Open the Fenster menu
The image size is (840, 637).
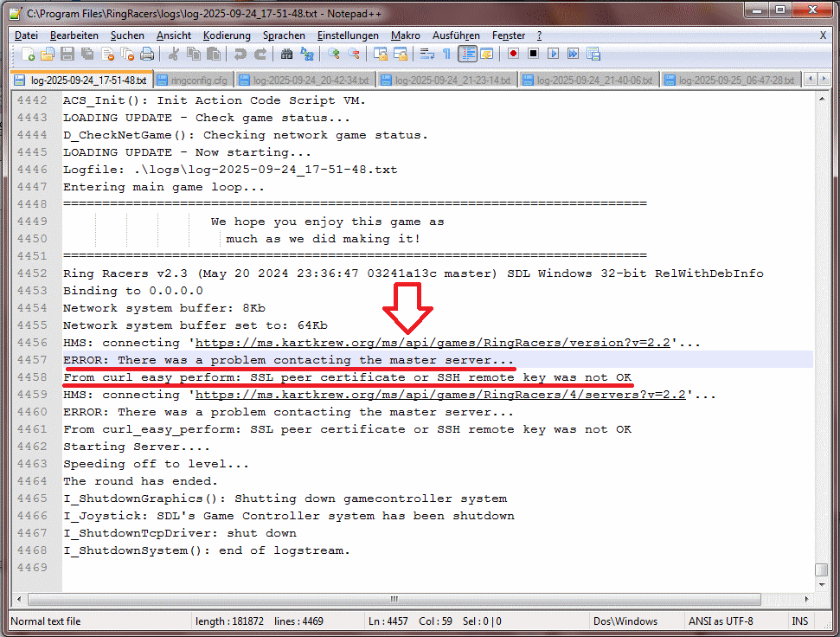509,35
